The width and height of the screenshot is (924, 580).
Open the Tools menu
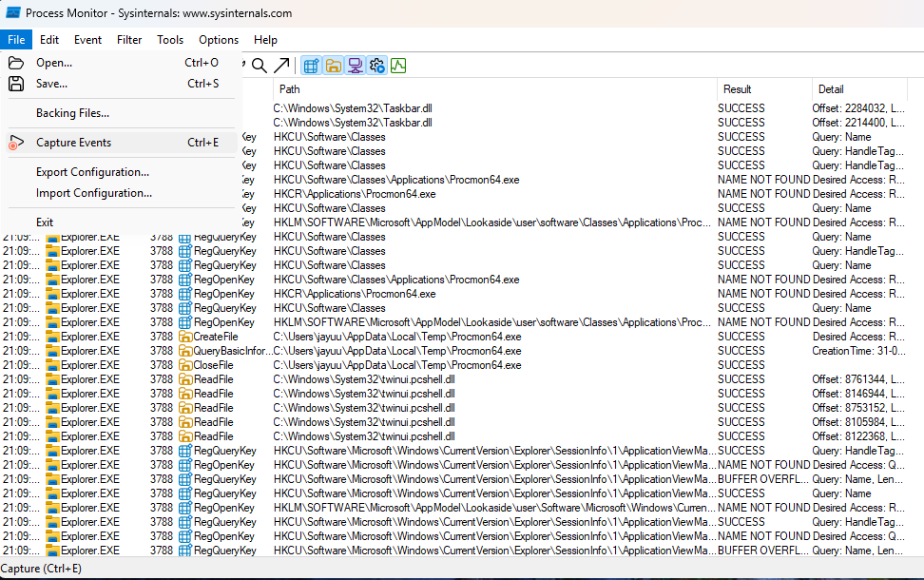[170, 40]
